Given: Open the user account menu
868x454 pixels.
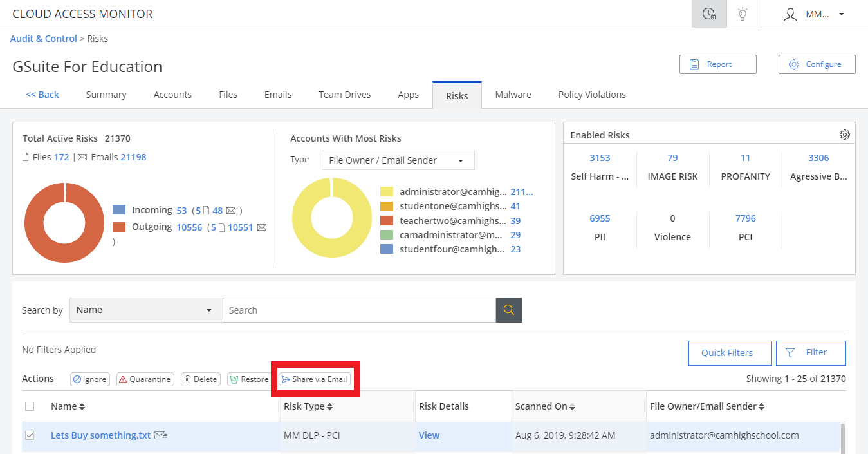Looking at the screenshot, I should [x=813, y=14].
